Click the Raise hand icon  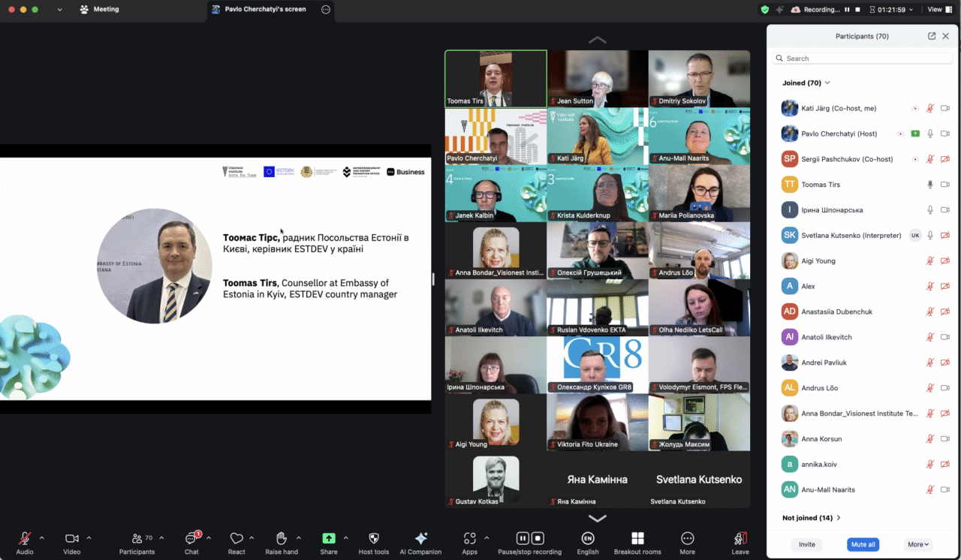click(x=282, y=539)
